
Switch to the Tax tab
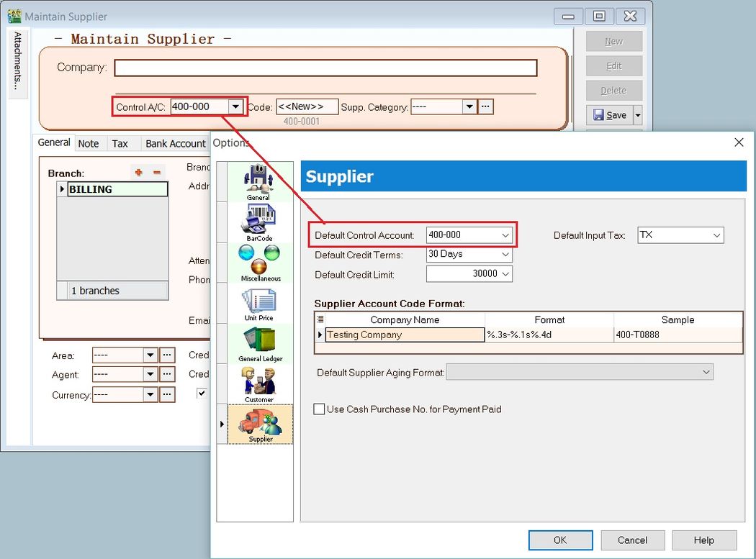(120, 143)
